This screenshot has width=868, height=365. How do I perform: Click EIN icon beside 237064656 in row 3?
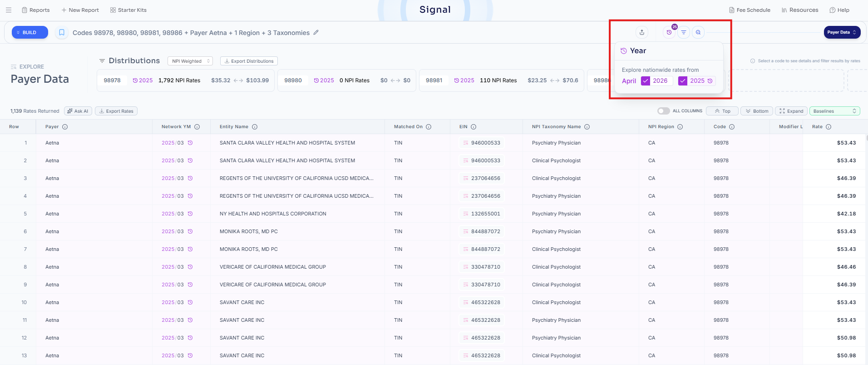(466, 178)
